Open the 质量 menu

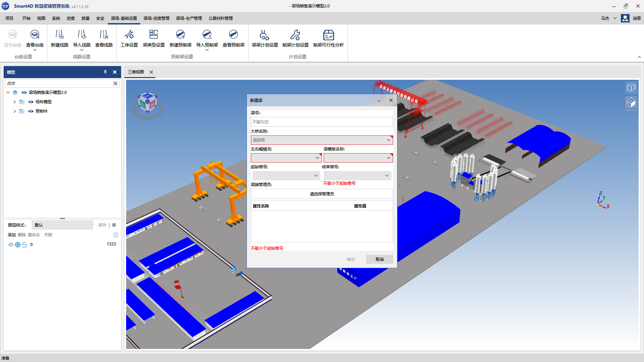click(x=86, y=18)
